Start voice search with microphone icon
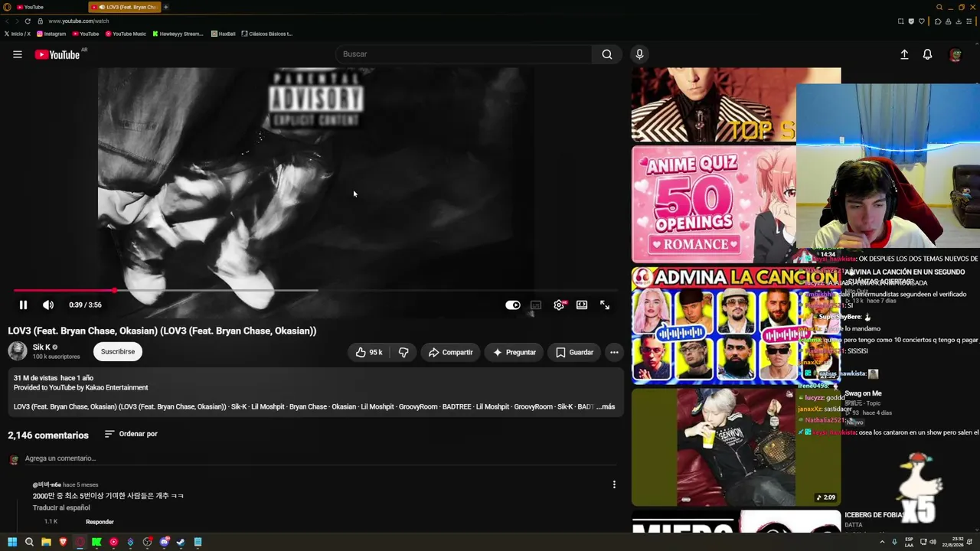The image size is (980, 551). [x=639, y=54]
